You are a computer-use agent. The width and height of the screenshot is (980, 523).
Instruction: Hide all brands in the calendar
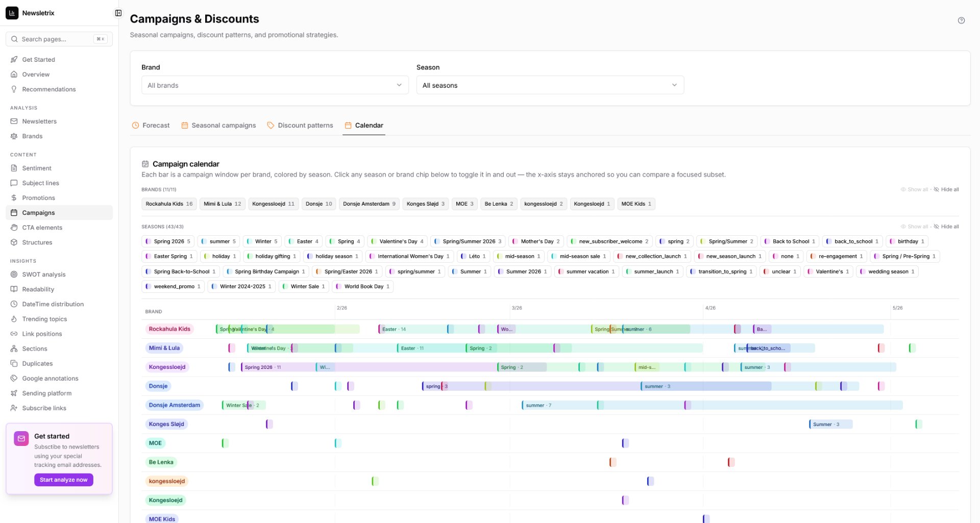click(x=946, y=189)
